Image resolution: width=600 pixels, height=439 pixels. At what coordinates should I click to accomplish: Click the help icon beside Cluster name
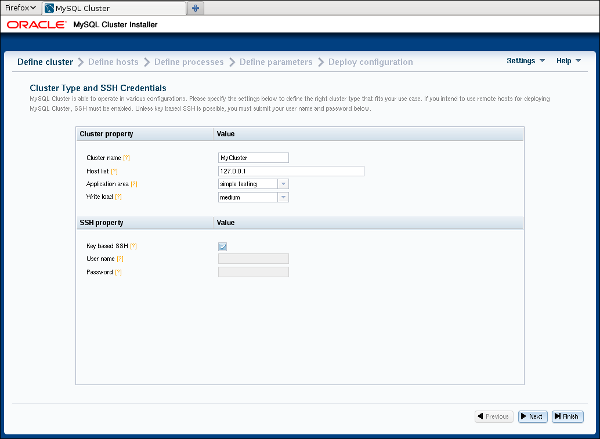(127, 158)
